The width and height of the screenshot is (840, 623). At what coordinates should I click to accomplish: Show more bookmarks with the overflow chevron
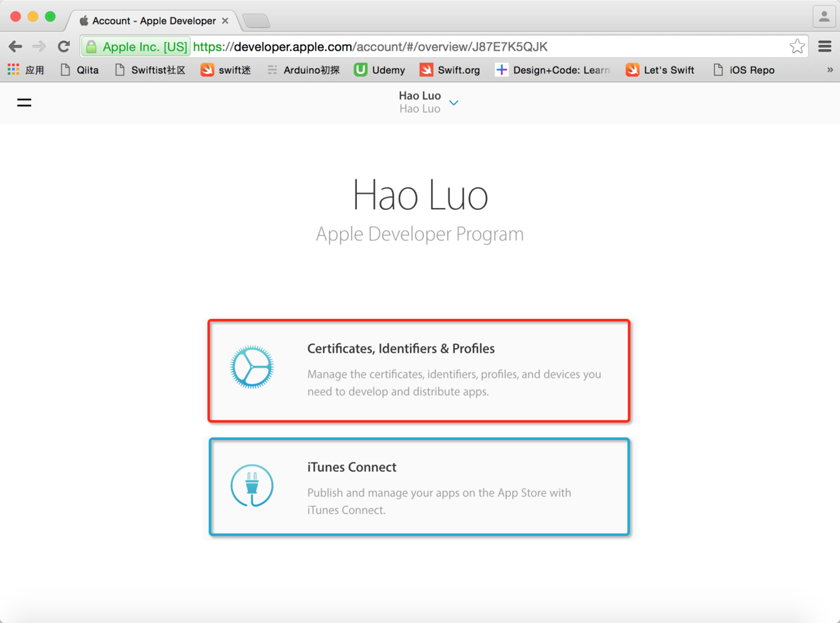pyautogui.click(x=830, y=70)
